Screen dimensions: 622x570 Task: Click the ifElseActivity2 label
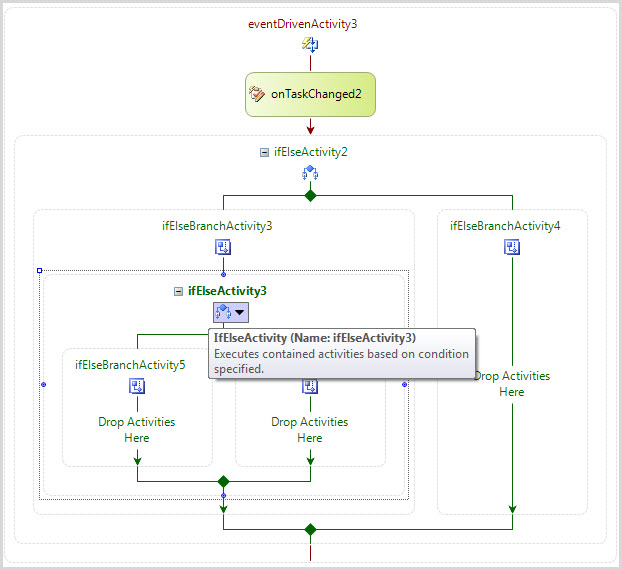coord(311,152)
